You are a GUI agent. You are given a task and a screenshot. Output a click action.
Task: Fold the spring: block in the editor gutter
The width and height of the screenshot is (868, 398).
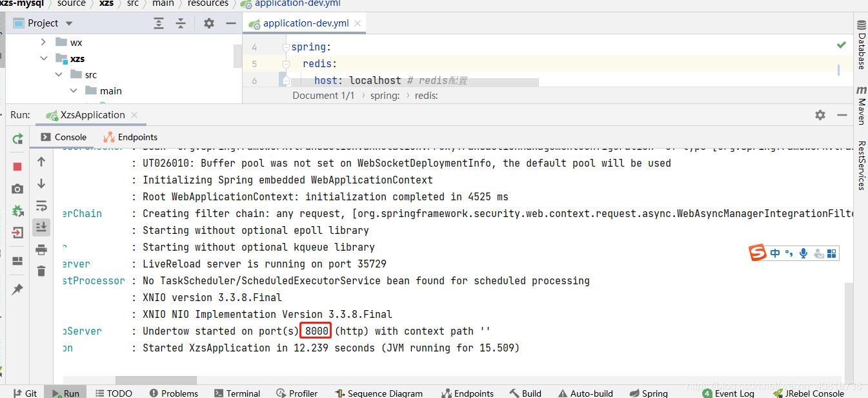coord(286,48)
